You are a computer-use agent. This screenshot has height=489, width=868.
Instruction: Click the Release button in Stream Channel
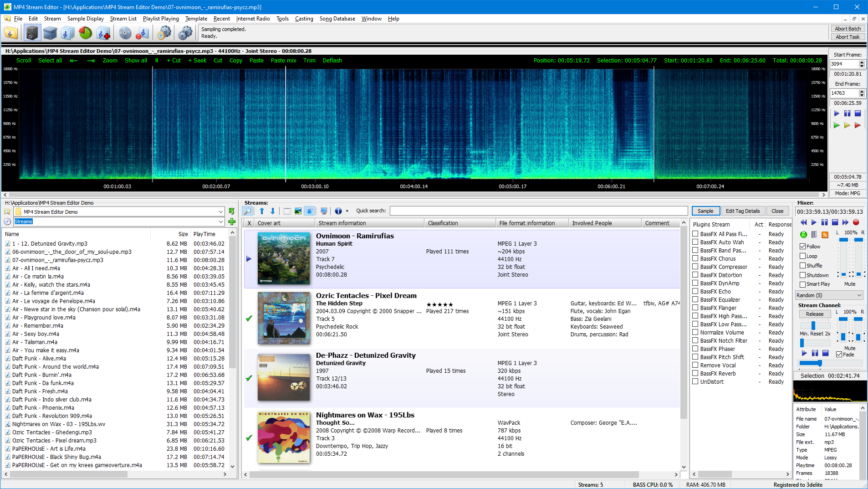pyautogui.click(x=814, y=314)
